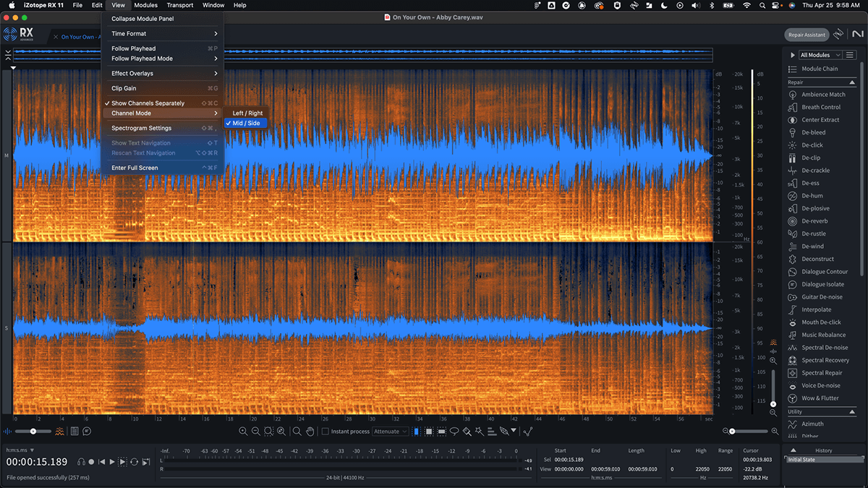Toggle loop playback button
The width and height of the screenshot is (868, 488).
[x=134, y=462]
